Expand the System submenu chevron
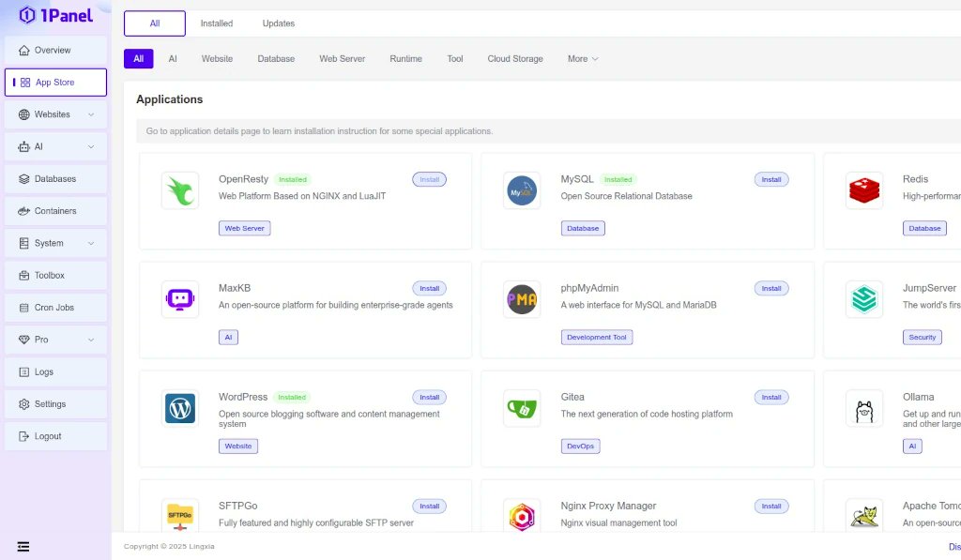Image resolution: width=961 pixels, height=560 pixels. (91, 243)
